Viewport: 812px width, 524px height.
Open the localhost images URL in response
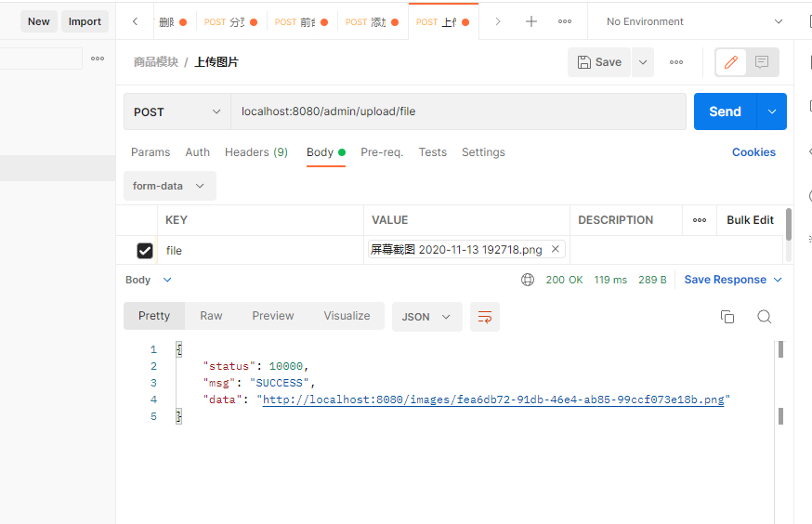493,400
